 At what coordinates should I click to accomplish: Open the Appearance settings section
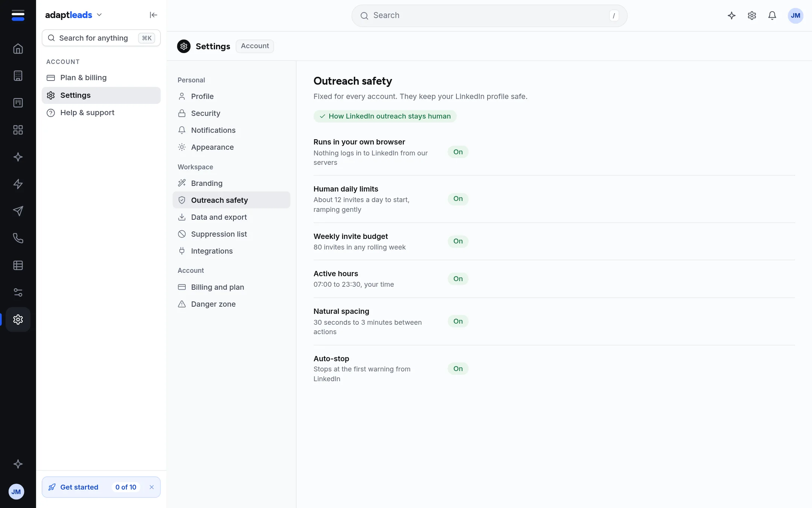231,147
